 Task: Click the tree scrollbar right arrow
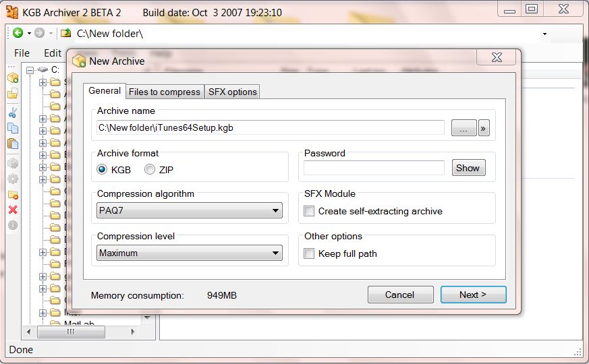coord(133,332)
